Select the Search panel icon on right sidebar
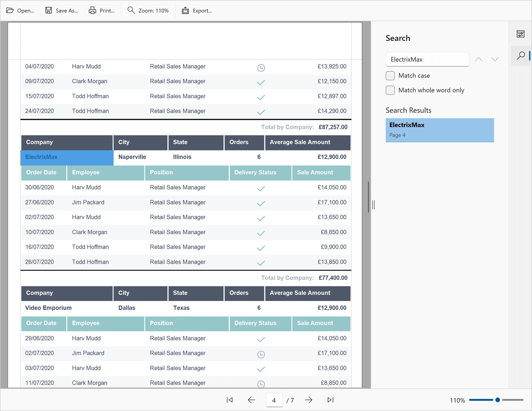Viewport: 532px width, 411px height. (x=521, y=55)
